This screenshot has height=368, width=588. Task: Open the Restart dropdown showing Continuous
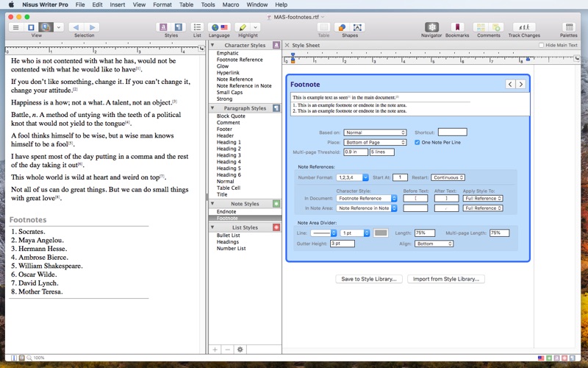(448, 177)
